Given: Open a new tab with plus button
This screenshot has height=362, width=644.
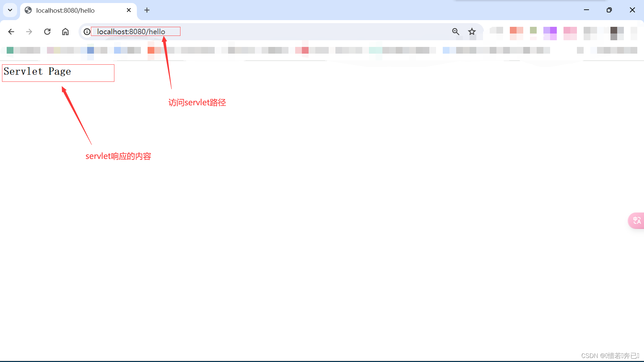Looking at the screenshot, I should pyautogui.click(x=147, y=10).
